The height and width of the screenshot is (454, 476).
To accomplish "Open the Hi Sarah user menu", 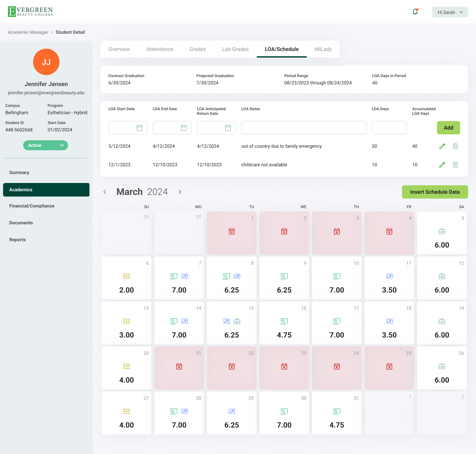I will [450, 12].
